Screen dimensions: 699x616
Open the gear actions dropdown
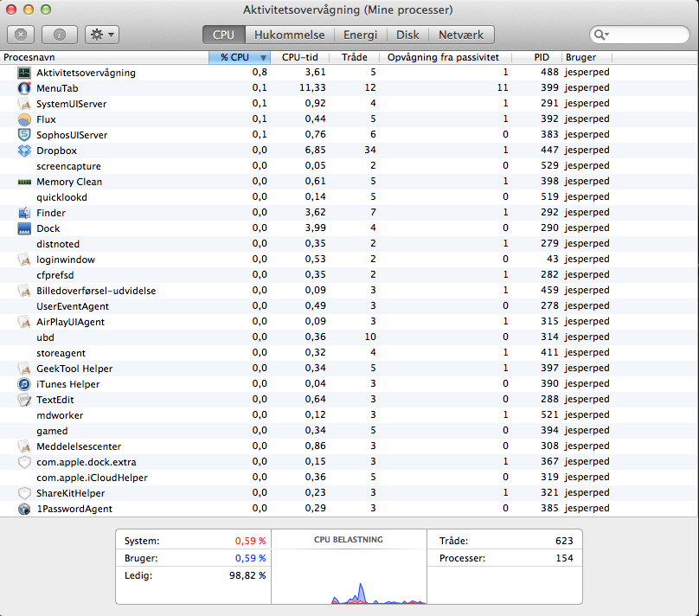click(x=102, y=35)
